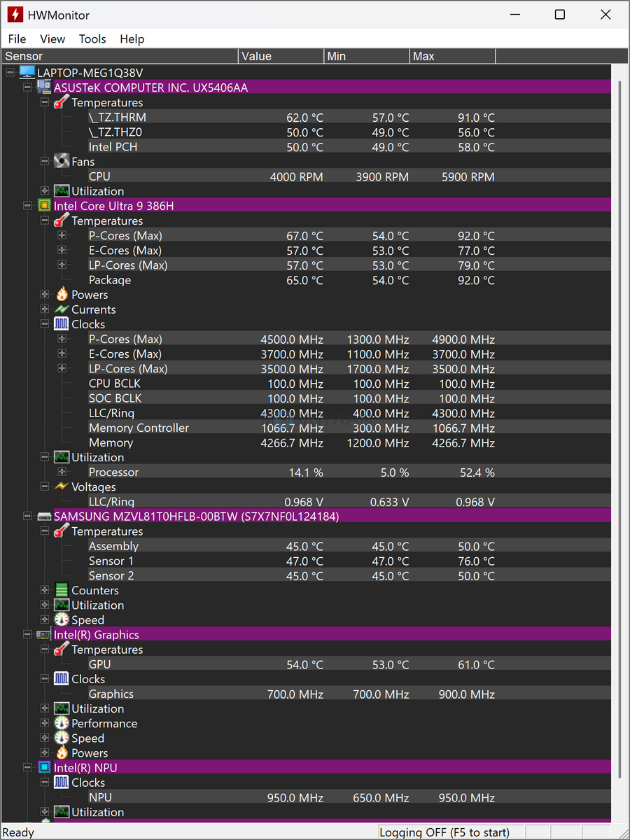Click the Max column header
This screenshot has width=630, height=840.
[x=452, y=56]
